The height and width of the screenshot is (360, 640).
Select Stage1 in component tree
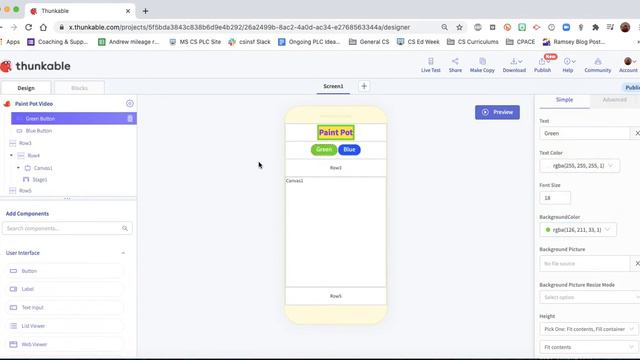coord(40,180)
